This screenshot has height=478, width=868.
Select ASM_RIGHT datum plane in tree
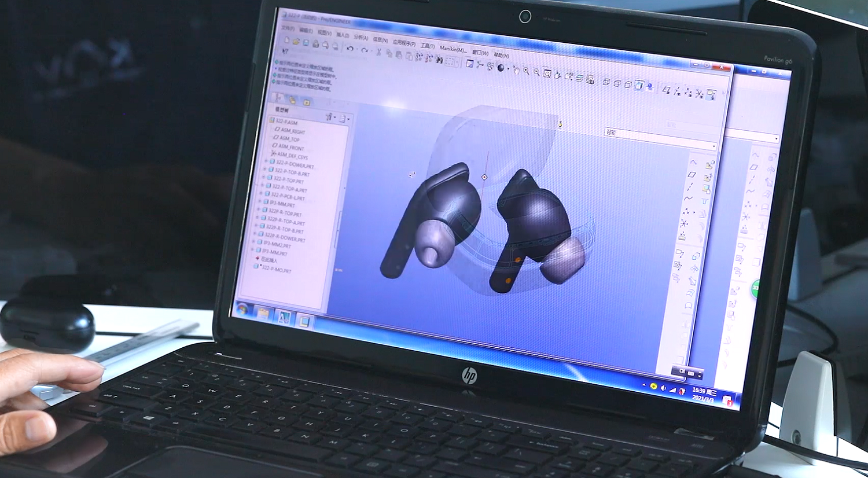click(290, 131)
